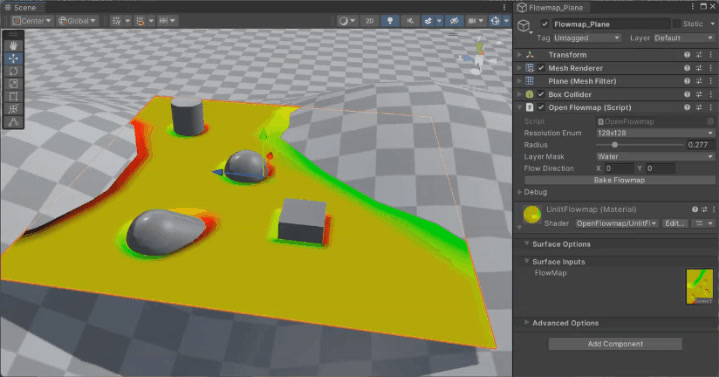The image size is (719, 377).
Task: Select the Rect transform tool
Action: 13,96
